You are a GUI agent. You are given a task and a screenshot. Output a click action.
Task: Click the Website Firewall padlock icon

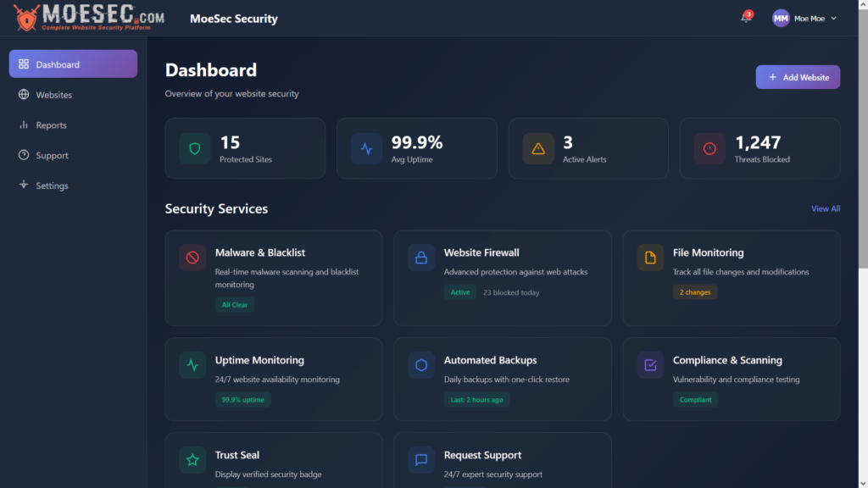click(x=421, y=258)
